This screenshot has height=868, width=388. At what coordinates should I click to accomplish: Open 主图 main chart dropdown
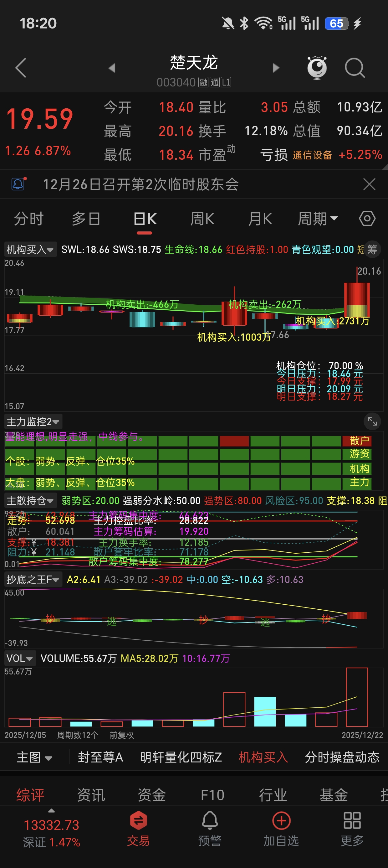point(34,757)
